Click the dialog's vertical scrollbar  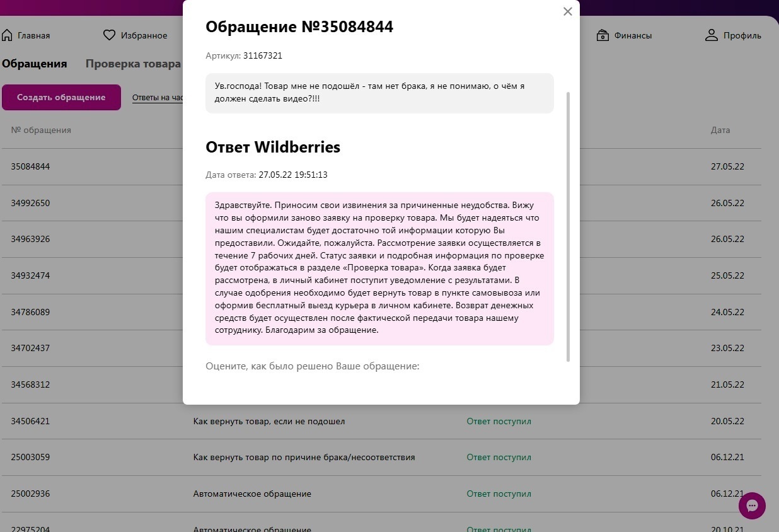(x=568, y=227)
